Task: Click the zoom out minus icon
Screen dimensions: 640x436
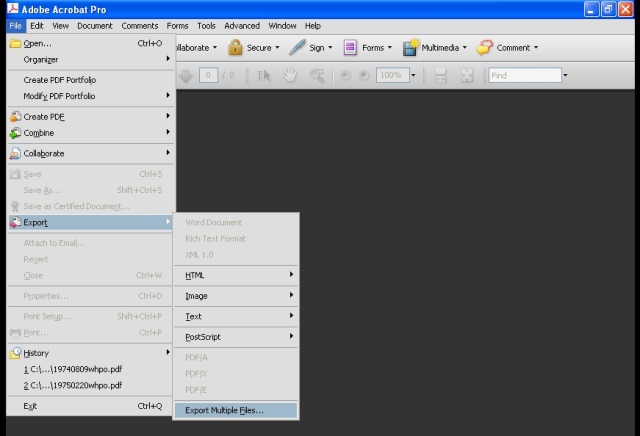Action: click(345, 75)
